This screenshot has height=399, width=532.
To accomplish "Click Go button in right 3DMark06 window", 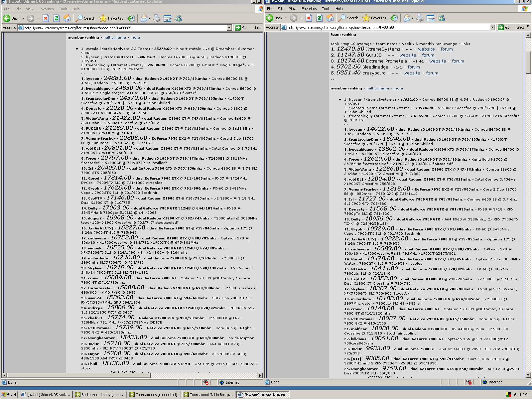I will click(x=504, y=27).
